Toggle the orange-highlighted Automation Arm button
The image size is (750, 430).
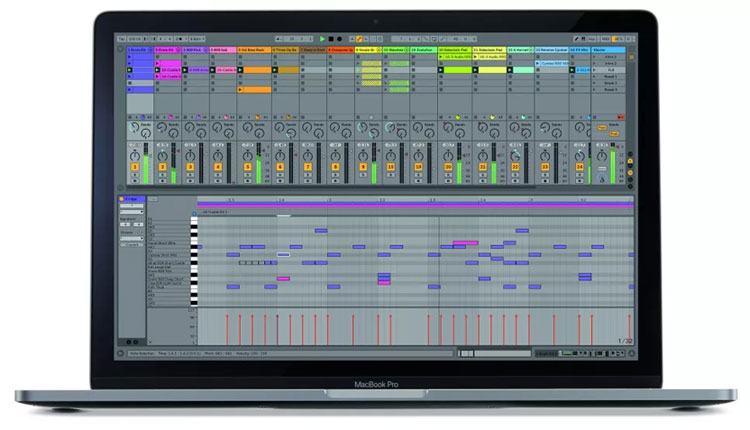359,39
